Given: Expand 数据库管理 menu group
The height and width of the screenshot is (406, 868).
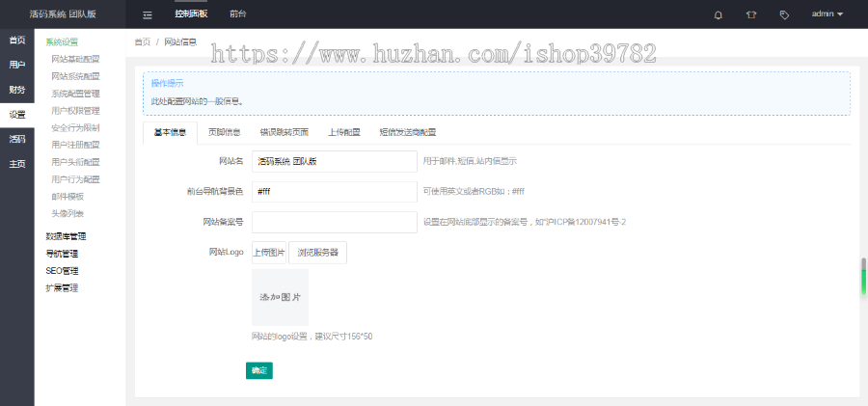Looking at the screenshot, I should (x=66, y=236).
